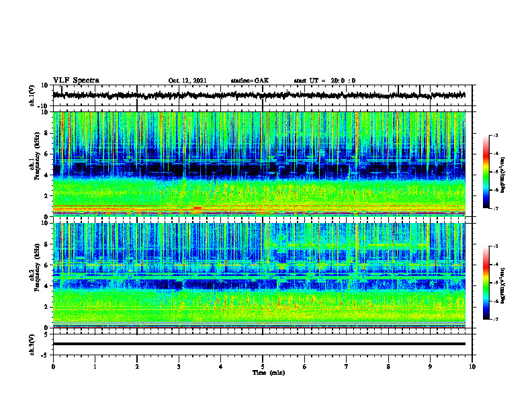Click the '2' kHz tick on ch.1 frequency axis
Screen dimensions: 532x411
pos(47,195)
